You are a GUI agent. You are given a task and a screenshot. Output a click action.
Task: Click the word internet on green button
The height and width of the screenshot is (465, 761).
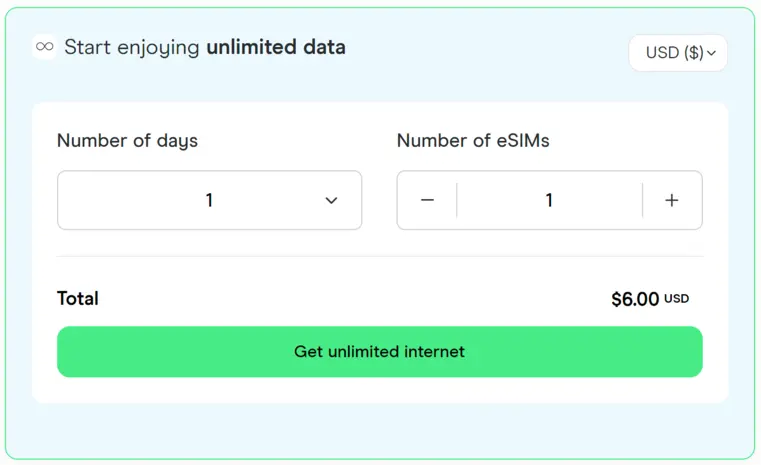pyautogui.click(x=434, y=351)
